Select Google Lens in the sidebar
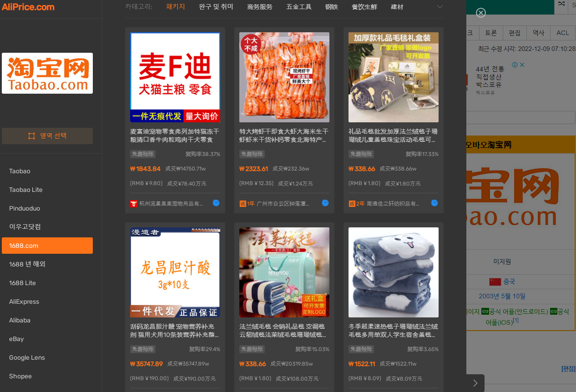This screenshot has height=392, width=576. pyautogui.click(x=47, y=357)
